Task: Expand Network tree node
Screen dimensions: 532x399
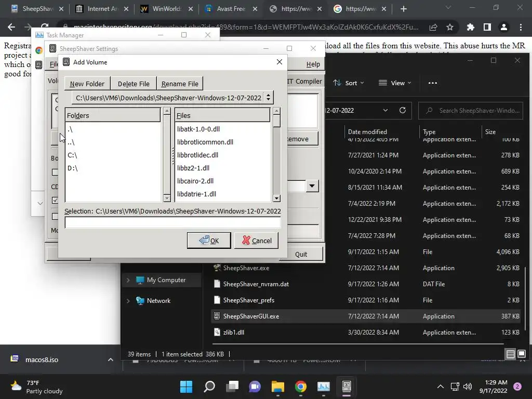Action: pos(128,301)
